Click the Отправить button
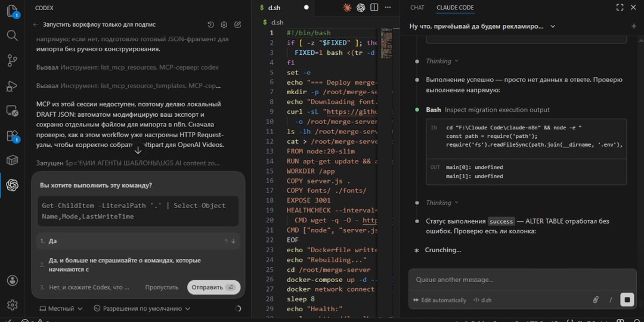 (x=213, y=287)
